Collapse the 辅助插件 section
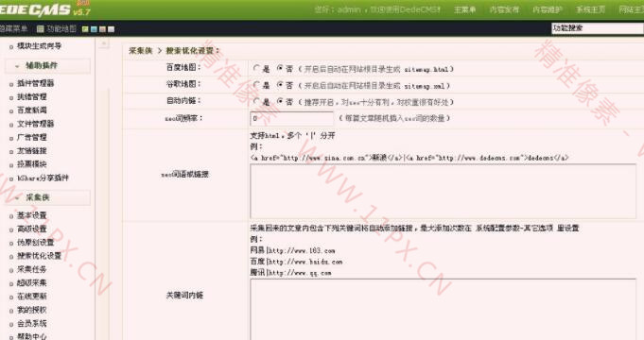This screenshot has width=644, height=340. 47,65
